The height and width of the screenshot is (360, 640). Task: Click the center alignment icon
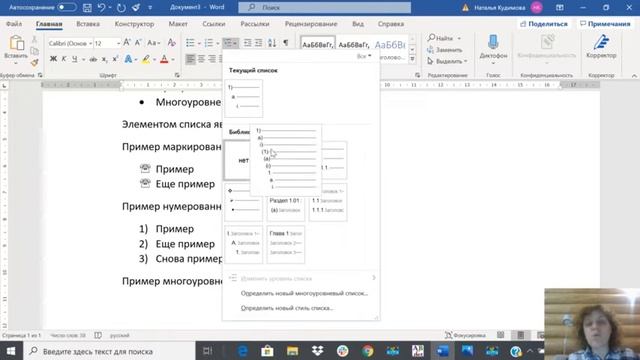pos(201,60)
